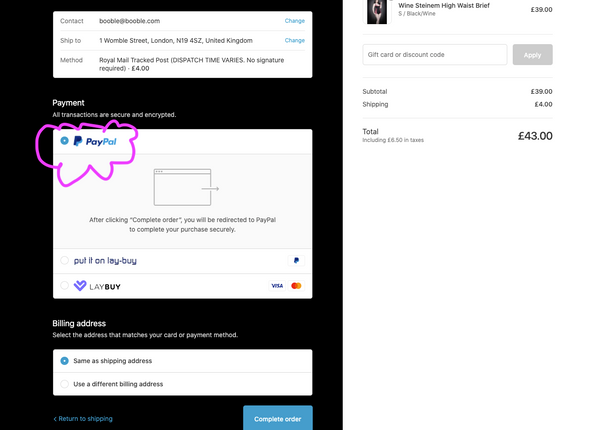The width and height of the screenshot is (600, 430).
Task: Click the PayPal badge icon beside lay-buy
Action: tap(296, 261)
